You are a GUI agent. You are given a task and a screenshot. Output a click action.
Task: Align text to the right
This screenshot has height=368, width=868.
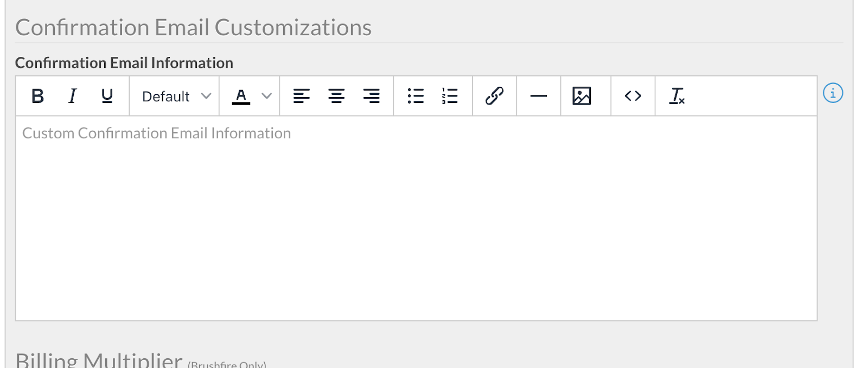point(371,96)
